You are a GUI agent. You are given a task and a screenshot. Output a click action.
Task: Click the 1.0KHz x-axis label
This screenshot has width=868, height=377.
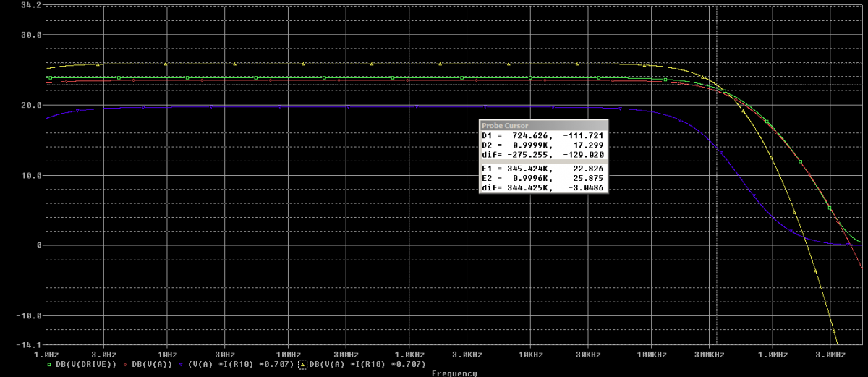tap(409, 355)
